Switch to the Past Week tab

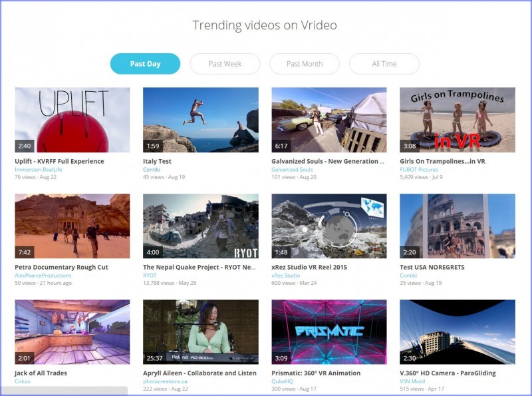coord(224,64)
